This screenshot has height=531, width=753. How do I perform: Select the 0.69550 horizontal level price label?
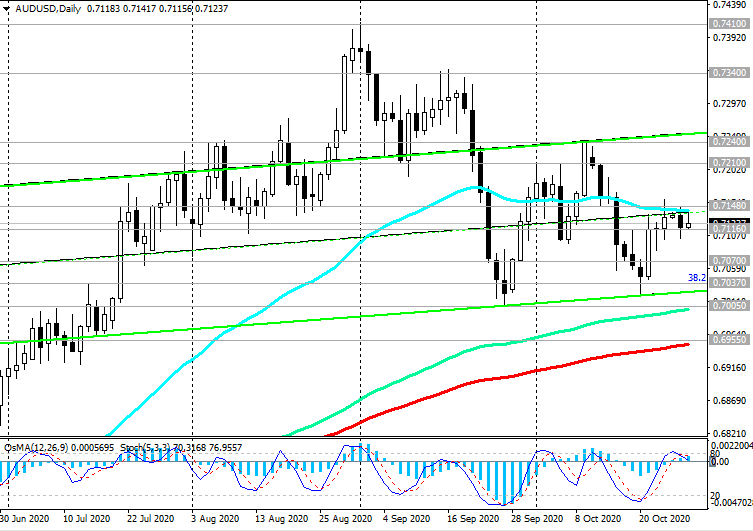pos(729,339)
